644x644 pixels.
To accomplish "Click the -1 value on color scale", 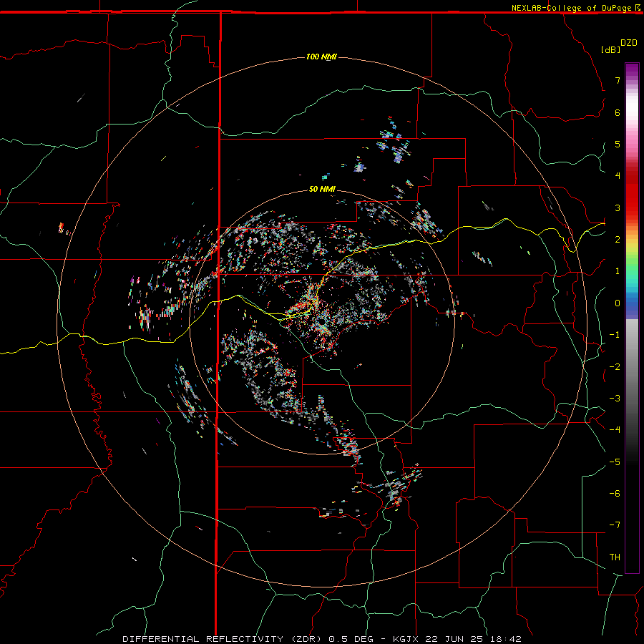I will (x=615, y=335).
